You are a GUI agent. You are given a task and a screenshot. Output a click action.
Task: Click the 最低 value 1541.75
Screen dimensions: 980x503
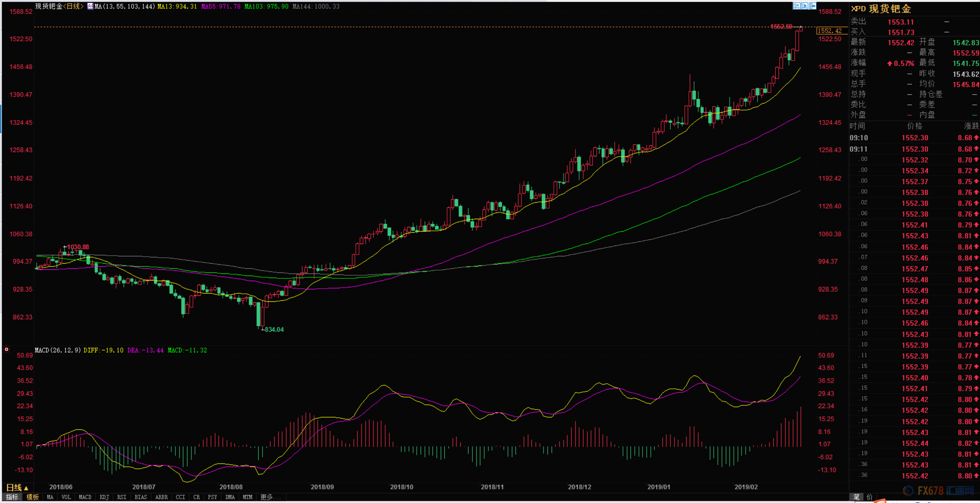tap(966, 63)
